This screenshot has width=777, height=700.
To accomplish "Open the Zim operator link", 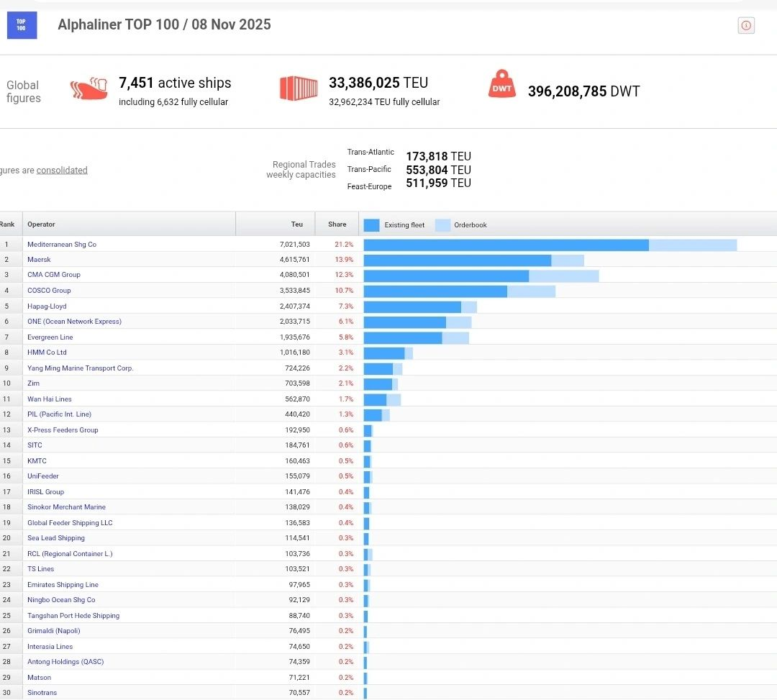I will click(33, 383).
